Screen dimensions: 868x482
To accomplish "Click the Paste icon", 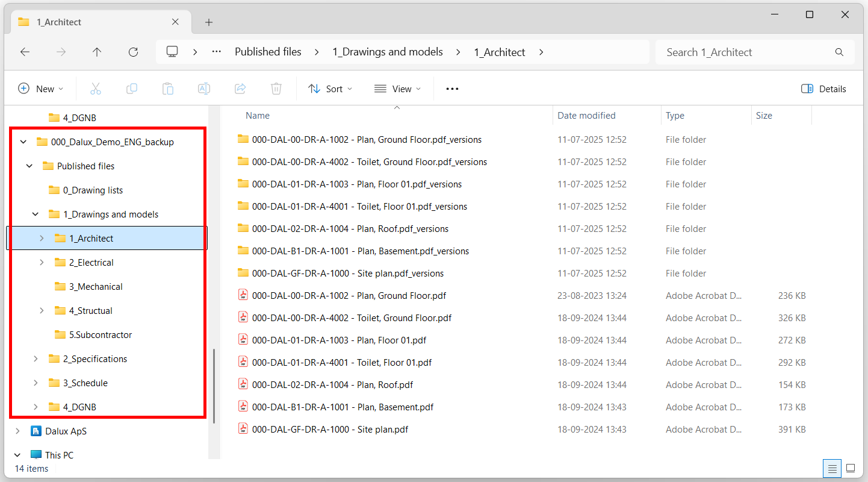I will tap(168, 88).
